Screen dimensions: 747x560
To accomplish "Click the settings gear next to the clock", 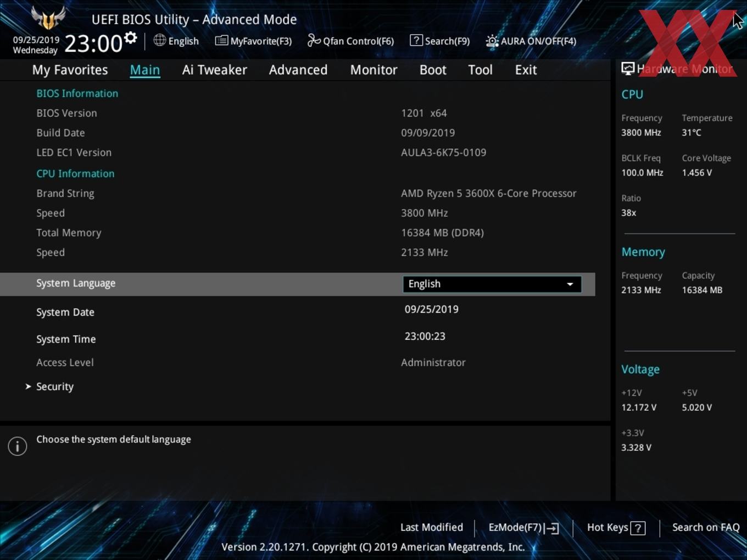I will point(131,38).
